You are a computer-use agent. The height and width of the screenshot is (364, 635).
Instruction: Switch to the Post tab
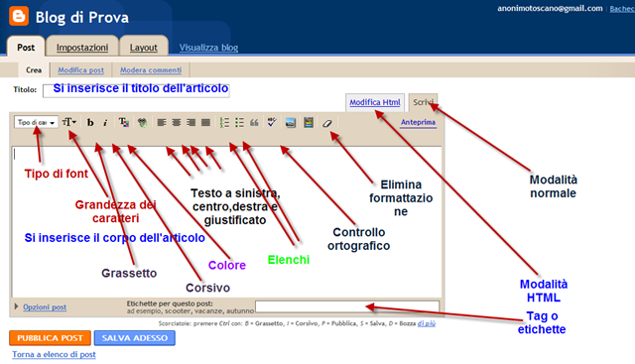point(26,48)
